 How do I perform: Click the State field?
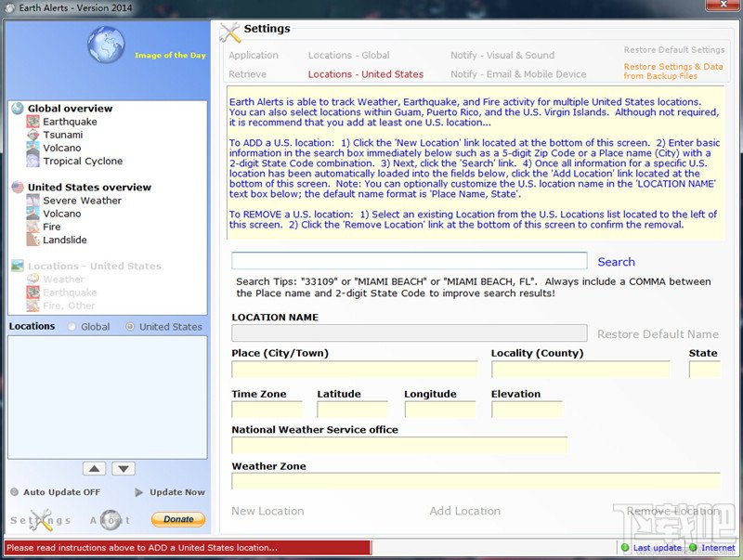[x=705, y=369]
